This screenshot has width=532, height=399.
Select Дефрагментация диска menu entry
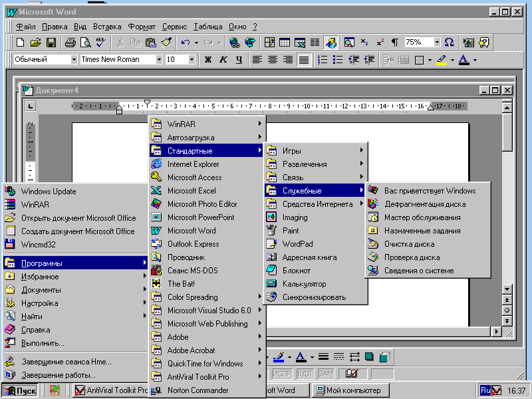(428, 204)
